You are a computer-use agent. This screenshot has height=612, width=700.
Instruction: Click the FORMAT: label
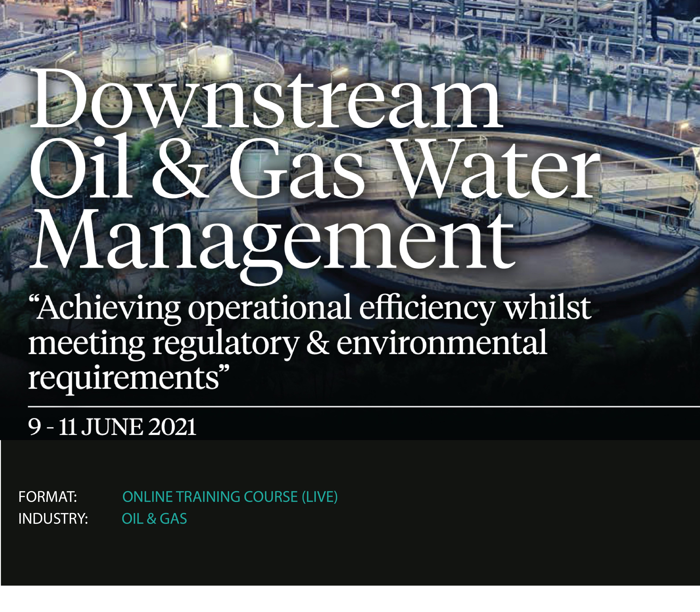(48, 497)
